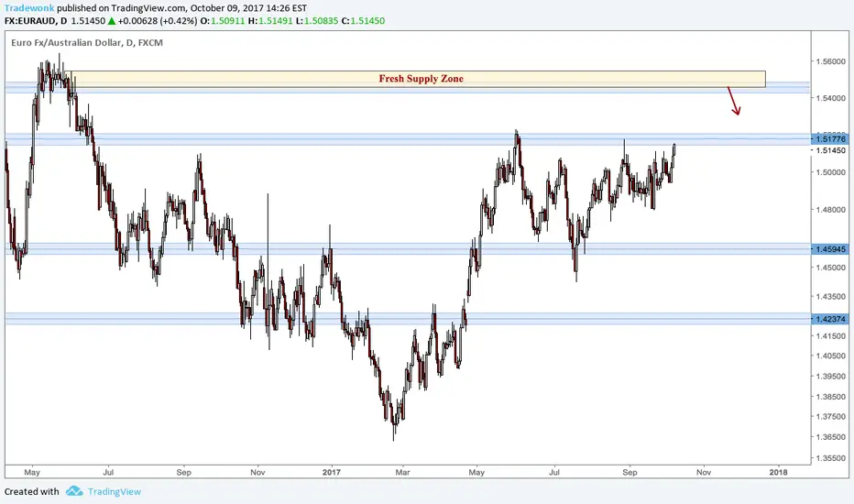Click the 1.50000 price axis label

click(x=830, y=172)
